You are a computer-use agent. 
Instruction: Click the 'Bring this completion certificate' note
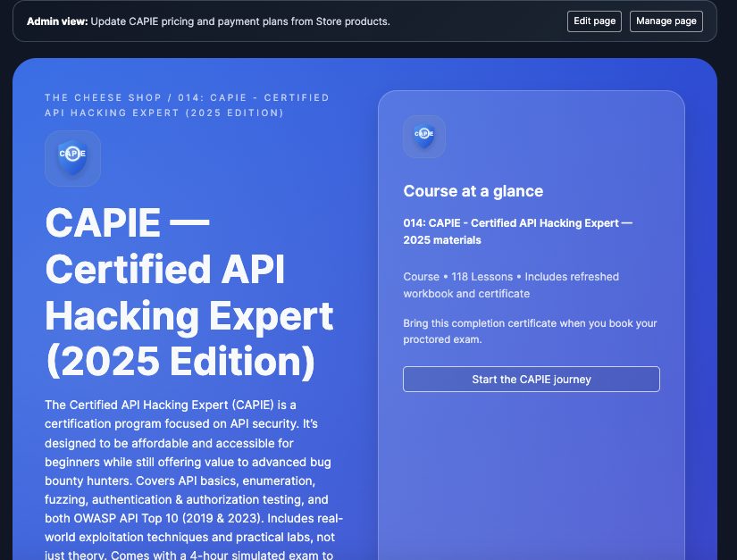pos(530,331)
